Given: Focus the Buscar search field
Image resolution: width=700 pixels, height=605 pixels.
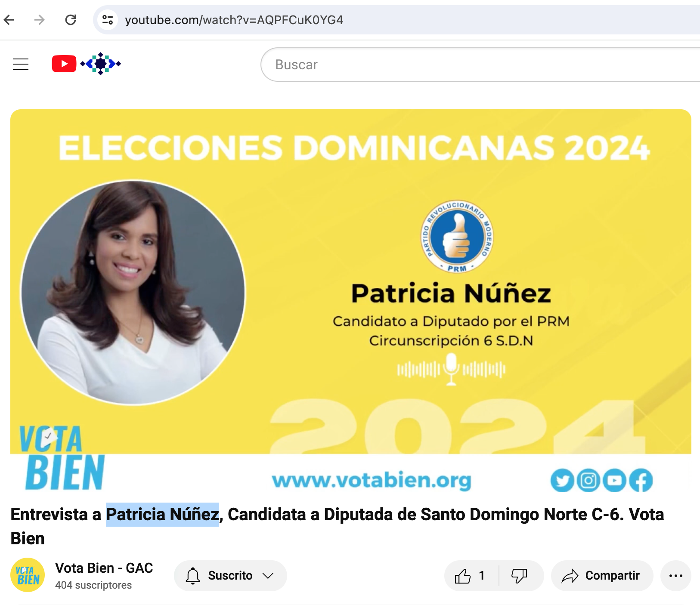Looking at the screenshot, I should (x=480, y=65).
